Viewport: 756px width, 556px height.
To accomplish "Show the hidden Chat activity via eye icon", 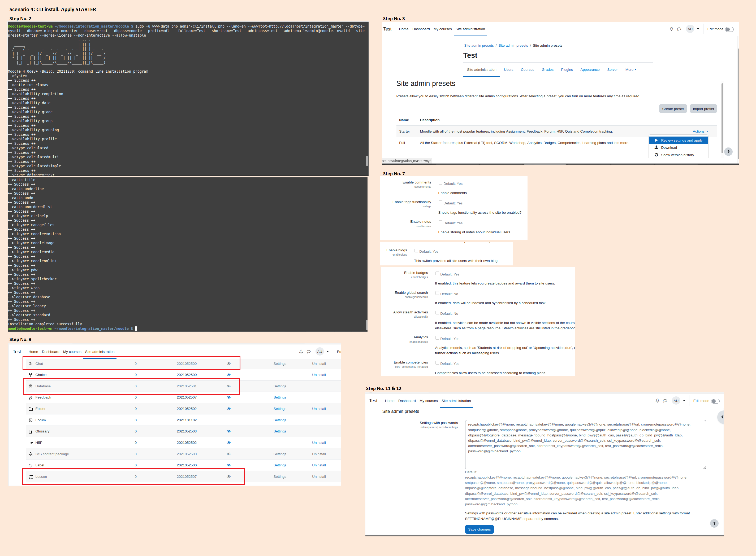I will coord(229,364).
